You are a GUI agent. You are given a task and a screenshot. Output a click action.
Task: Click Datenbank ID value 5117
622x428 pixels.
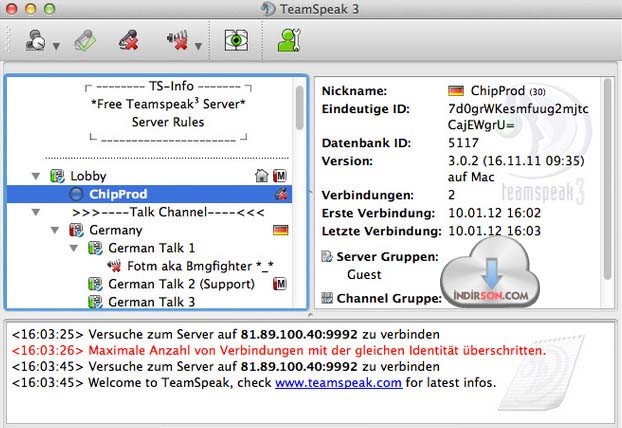click(x=463, y=143)
